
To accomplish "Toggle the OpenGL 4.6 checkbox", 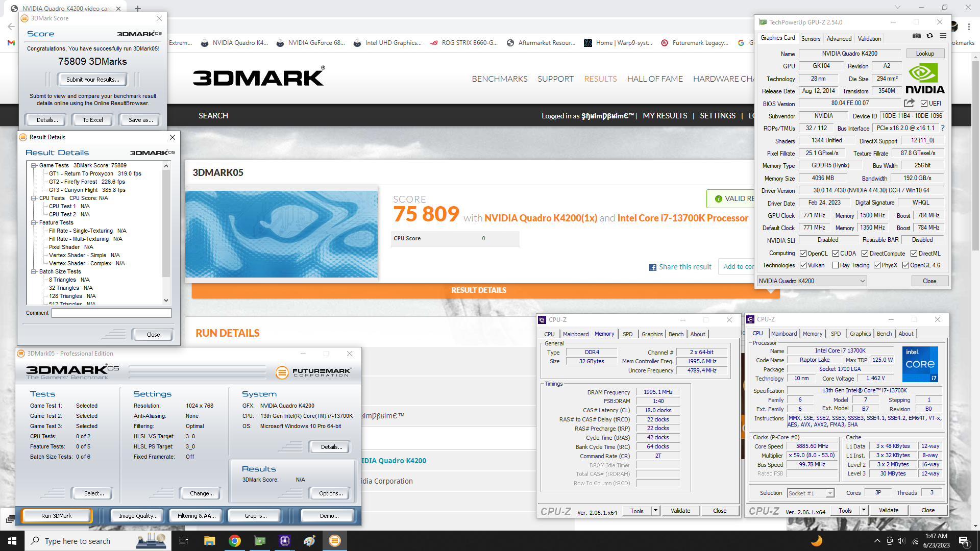I will point(905,265).
